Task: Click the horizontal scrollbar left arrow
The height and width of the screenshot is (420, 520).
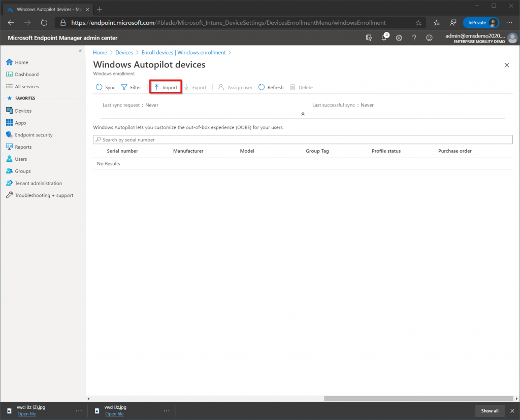Action: [88, 399]
